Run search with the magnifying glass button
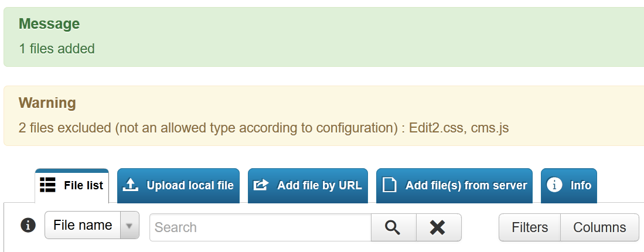 click(393, 227)
